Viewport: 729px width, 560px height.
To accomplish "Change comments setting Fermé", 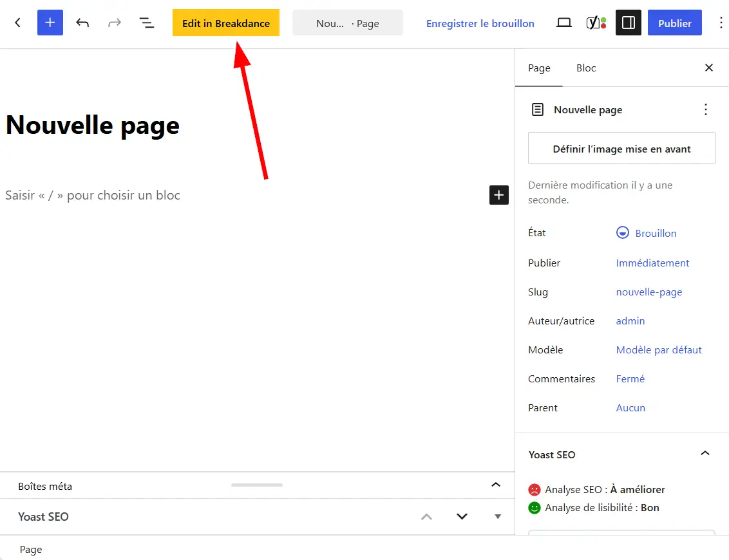I will tap(630, 378).
